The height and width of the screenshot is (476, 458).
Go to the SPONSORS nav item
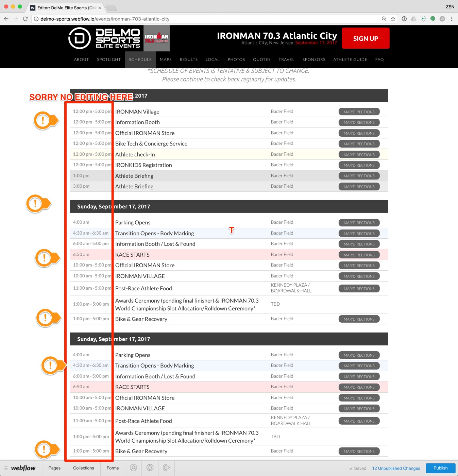314,60
